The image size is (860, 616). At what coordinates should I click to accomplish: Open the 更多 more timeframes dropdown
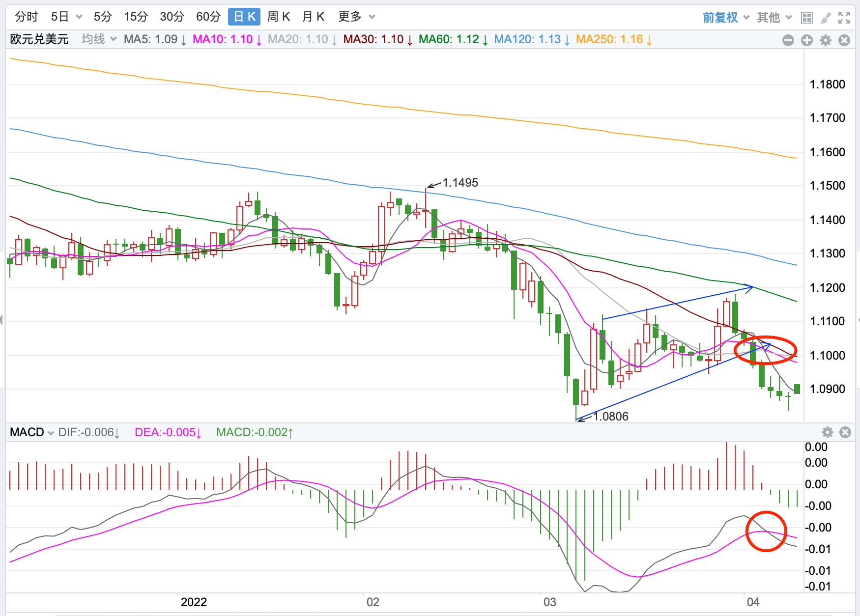(357, 17)
